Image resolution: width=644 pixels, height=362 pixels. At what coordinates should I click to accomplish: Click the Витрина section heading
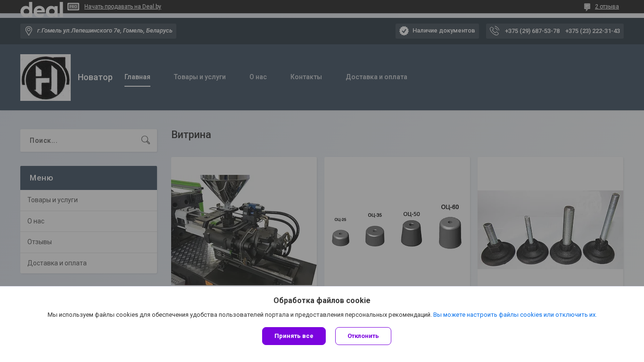191,135
